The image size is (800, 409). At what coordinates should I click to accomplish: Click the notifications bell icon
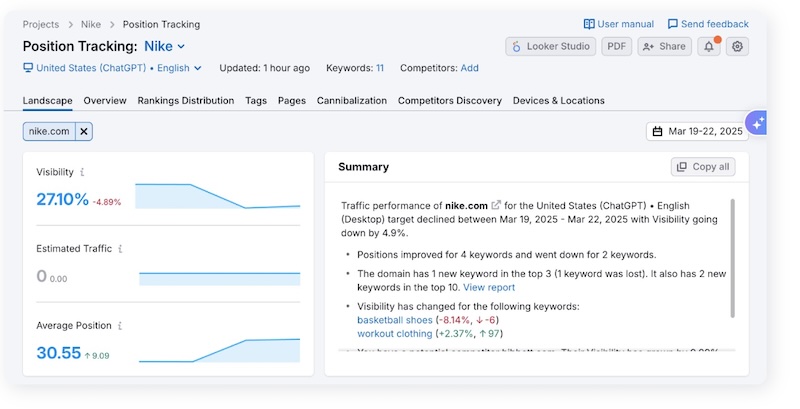(x=710, y=46)
